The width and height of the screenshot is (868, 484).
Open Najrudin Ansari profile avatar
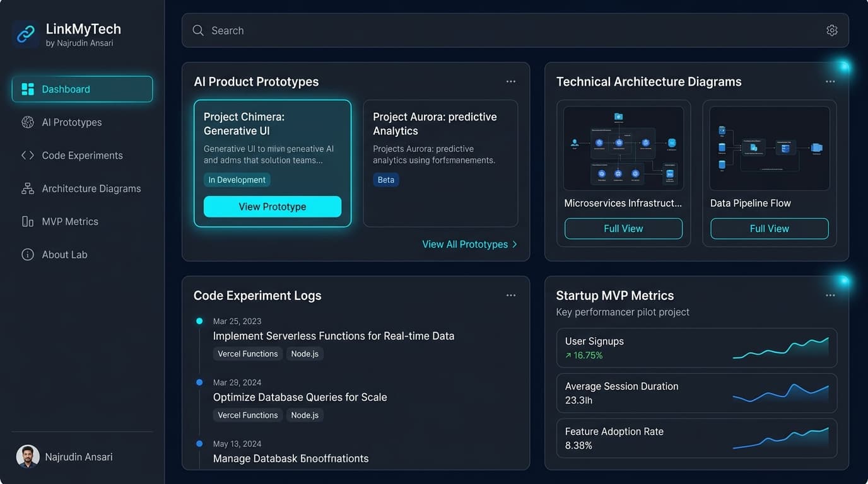click(x=28, y=456)
